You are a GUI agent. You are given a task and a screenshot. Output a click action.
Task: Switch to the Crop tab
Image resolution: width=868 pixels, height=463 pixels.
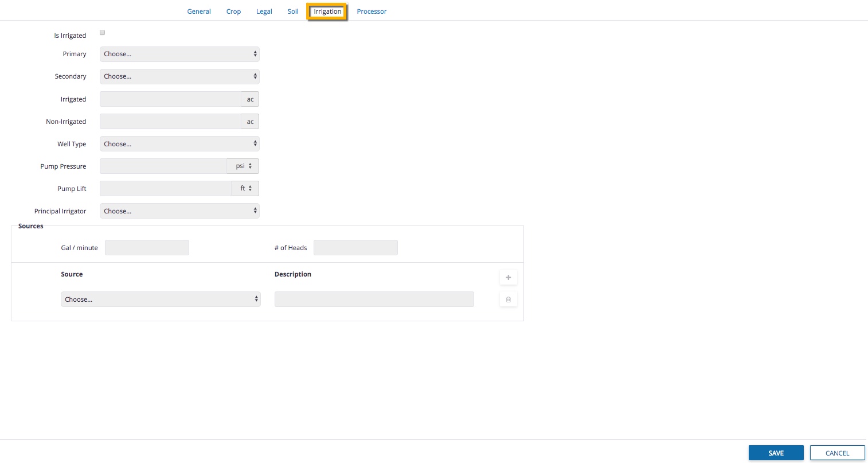[x=233, y=11]
